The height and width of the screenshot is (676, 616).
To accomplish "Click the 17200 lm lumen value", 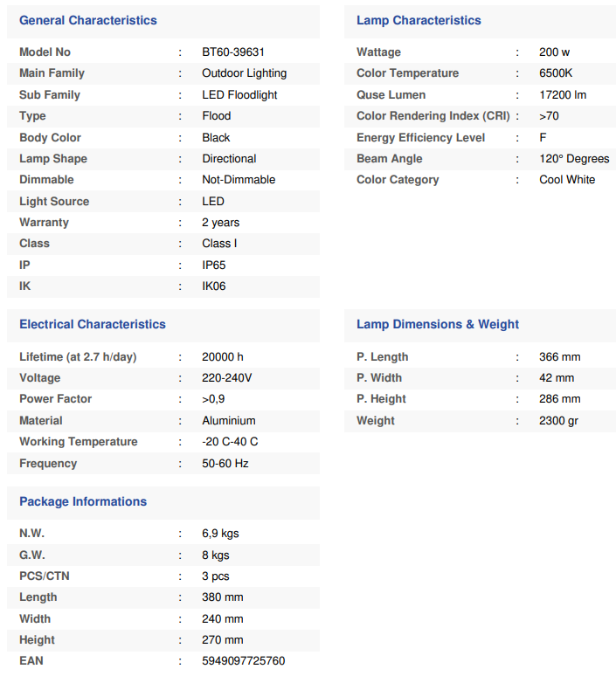I will (563, 94).
